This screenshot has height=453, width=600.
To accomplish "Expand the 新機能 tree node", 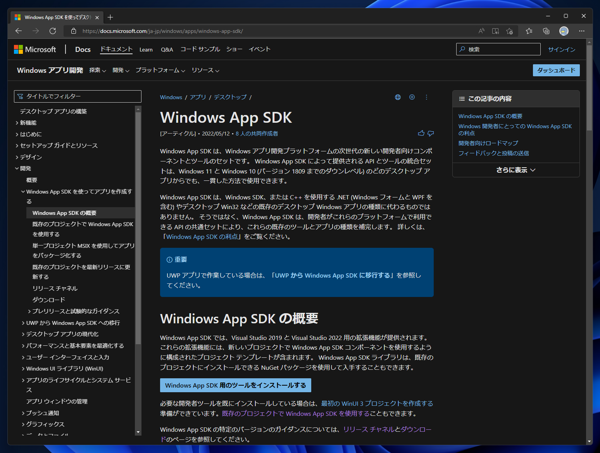I will click(17, 123).
